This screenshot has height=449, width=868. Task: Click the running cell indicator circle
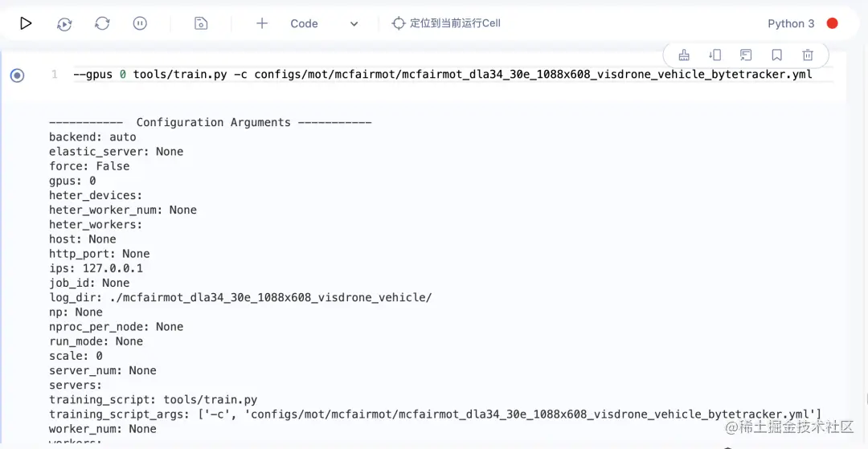coord(17,75)
